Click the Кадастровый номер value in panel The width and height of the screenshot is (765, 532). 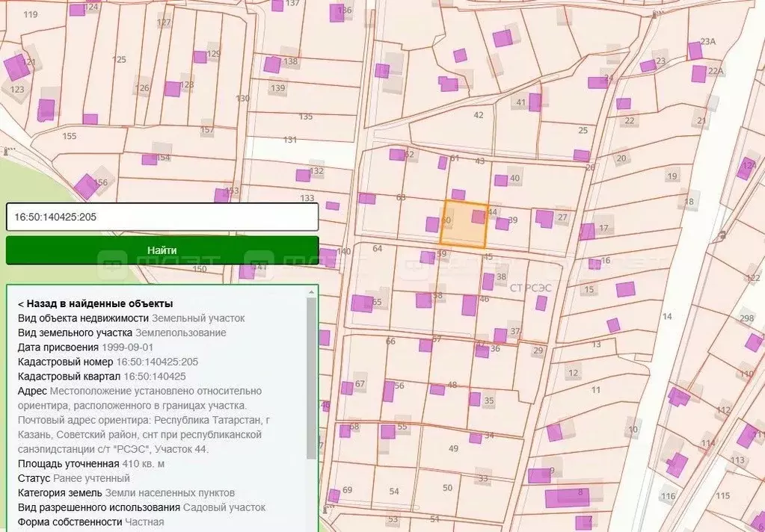(x=157, y=362)
